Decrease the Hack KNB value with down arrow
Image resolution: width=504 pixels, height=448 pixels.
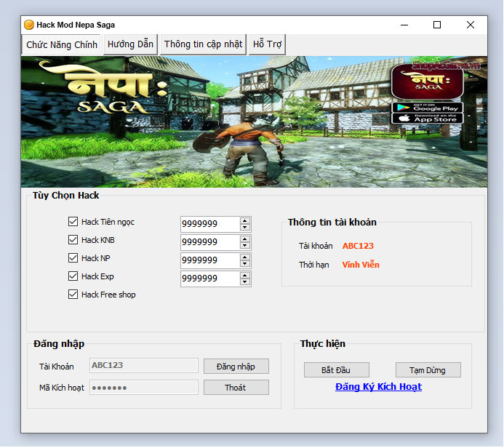[x=245, y=246]
